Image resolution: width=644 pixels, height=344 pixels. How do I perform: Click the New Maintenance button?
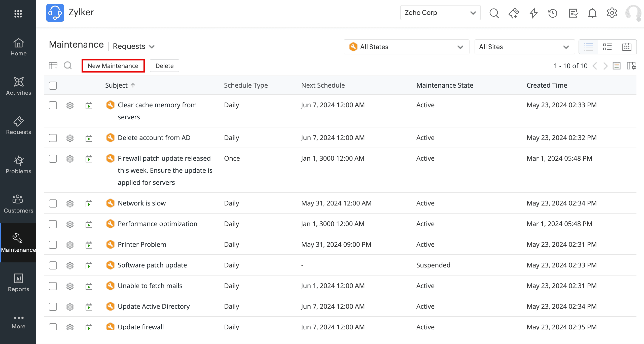[x=113, y=66]
